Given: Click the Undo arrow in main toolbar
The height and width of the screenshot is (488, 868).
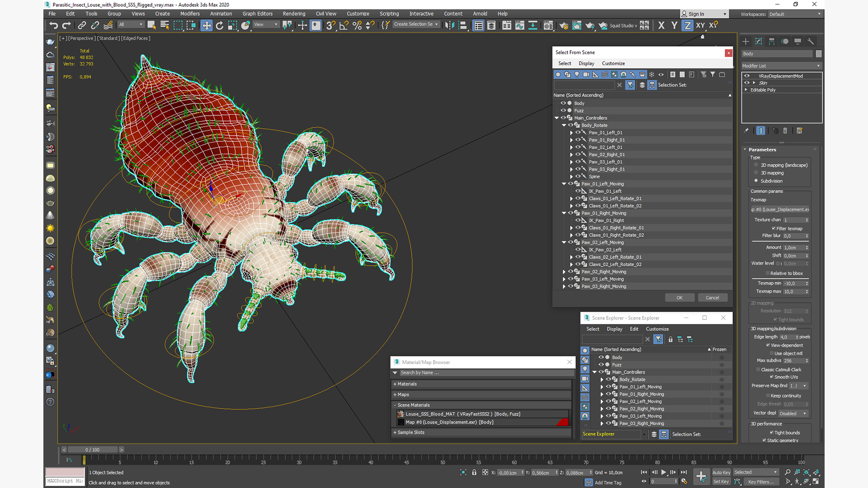Looking at the screenshot, I should click(53, 26).
